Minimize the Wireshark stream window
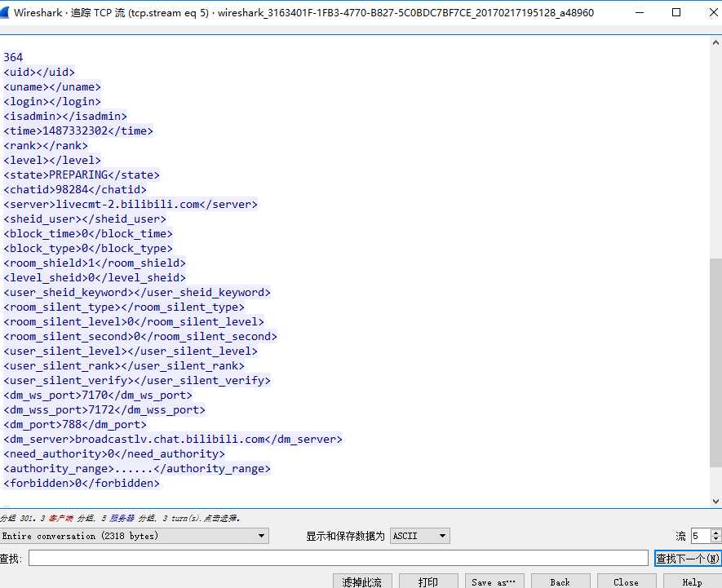Screen dimensions: 722x588 [x=640, y=12]
